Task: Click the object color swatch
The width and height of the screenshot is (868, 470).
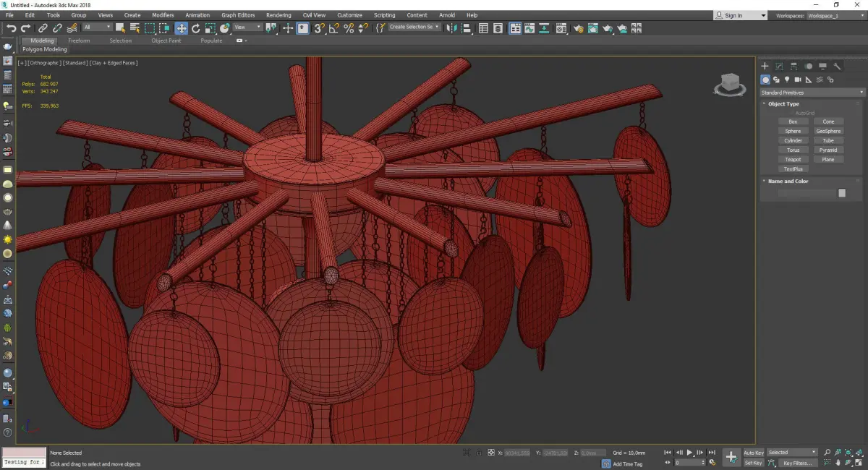Action: 841,193
